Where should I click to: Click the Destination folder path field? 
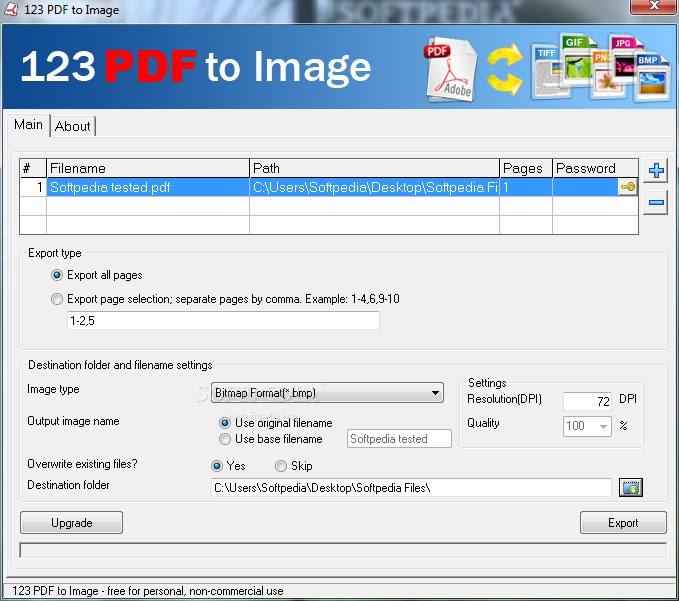(411, 488)
